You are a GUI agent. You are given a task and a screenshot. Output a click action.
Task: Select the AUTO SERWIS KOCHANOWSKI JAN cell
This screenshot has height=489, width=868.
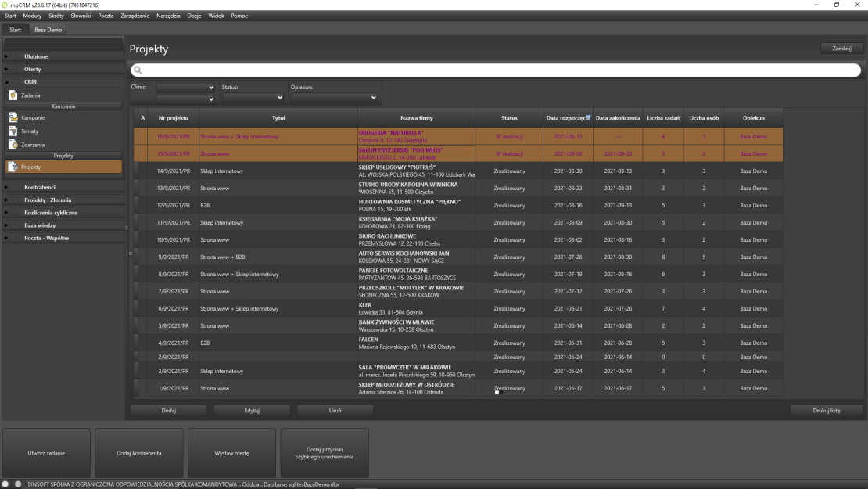click(x=417, y=257)
